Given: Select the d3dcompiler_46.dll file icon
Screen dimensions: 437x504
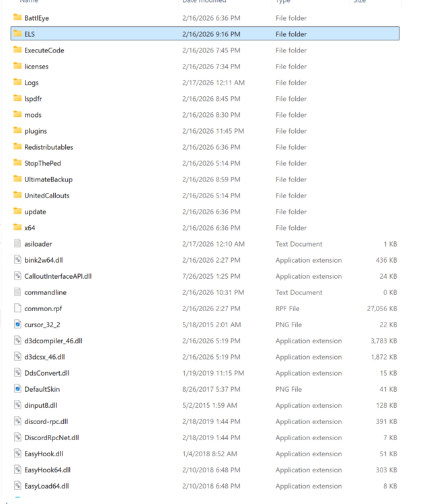Looking at the screenshot, I should [17, 340].
